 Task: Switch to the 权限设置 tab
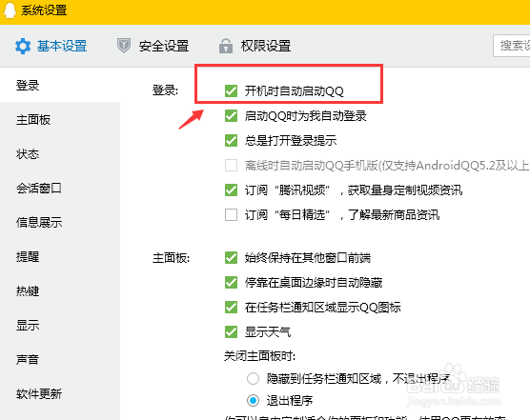tap(266, 46)
